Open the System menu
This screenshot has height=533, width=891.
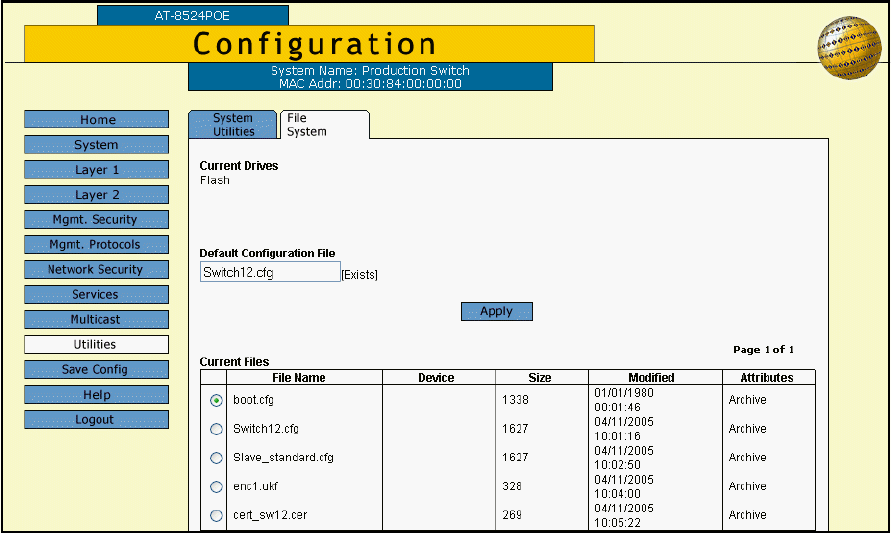click(97, 145)
